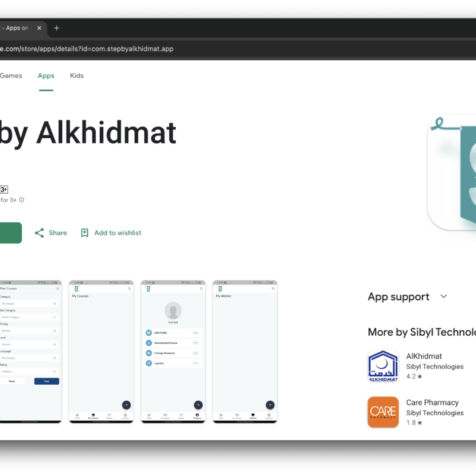Open a new browser tab
476x476 pixels.
point(56,28)
